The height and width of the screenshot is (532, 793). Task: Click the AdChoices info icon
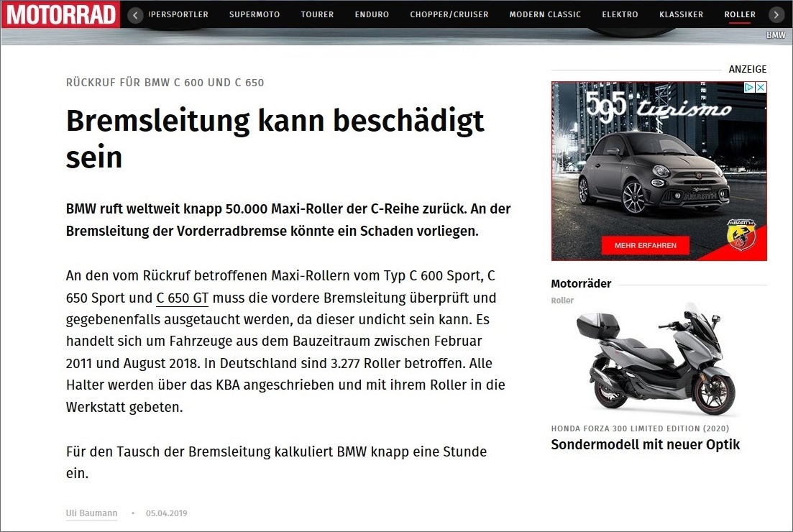click(750, 87)
